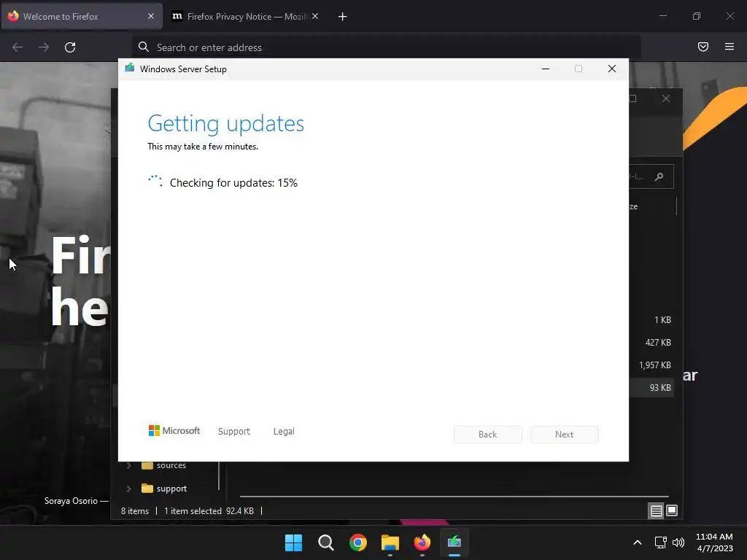Switch File Explorer to details view
The image size is (747, 560).
point(657,511)
